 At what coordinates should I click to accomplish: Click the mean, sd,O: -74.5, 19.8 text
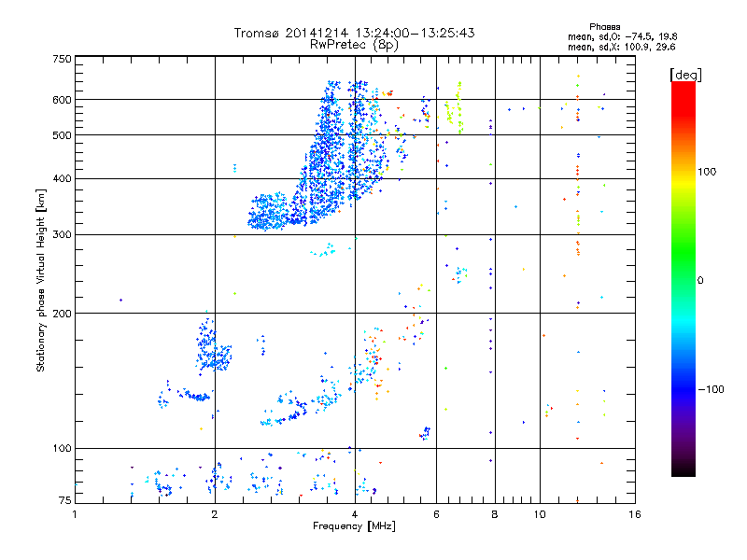pyautogui.click(x=622, y=36)
